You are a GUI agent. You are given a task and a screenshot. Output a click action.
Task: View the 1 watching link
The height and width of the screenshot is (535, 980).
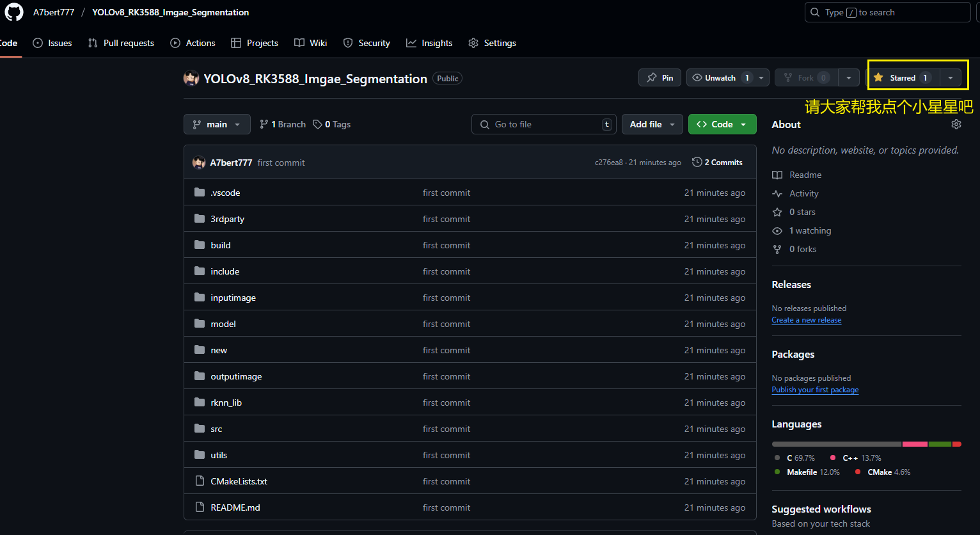[802, 230]
